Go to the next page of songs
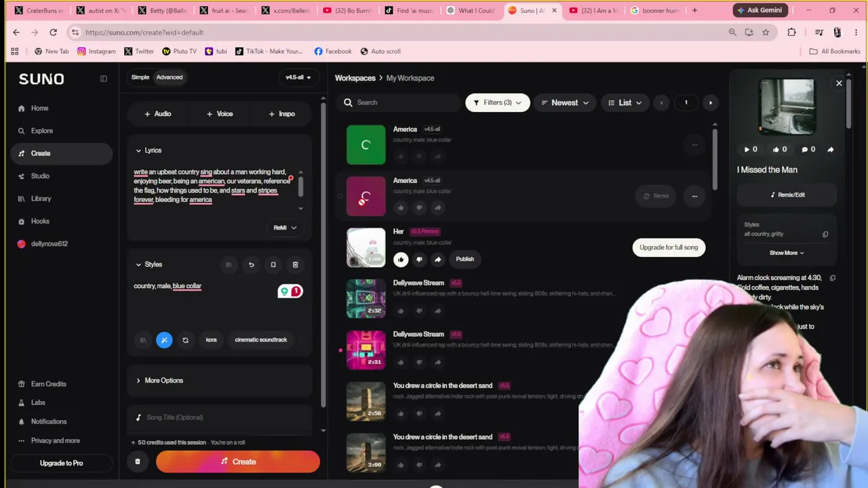The width and height of the screenshot is (868, 488). pyautogui.click(x=710, y=103)
